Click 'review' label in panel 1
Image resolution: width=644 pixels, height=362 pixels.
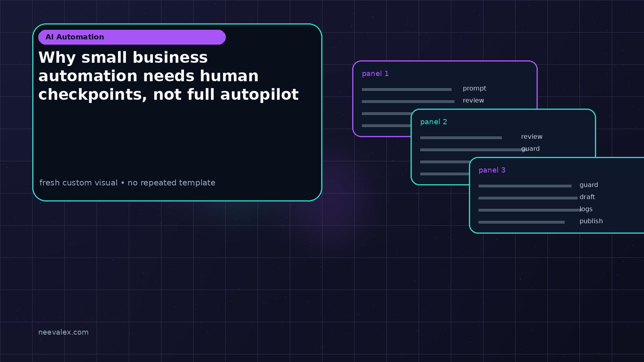point(473,101)
